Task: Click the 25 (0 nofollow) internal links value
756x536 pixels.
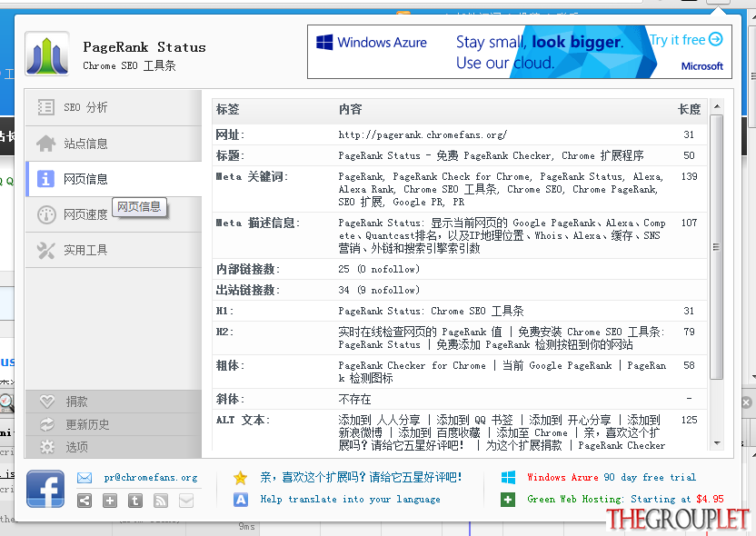Action: click(379, 269)
